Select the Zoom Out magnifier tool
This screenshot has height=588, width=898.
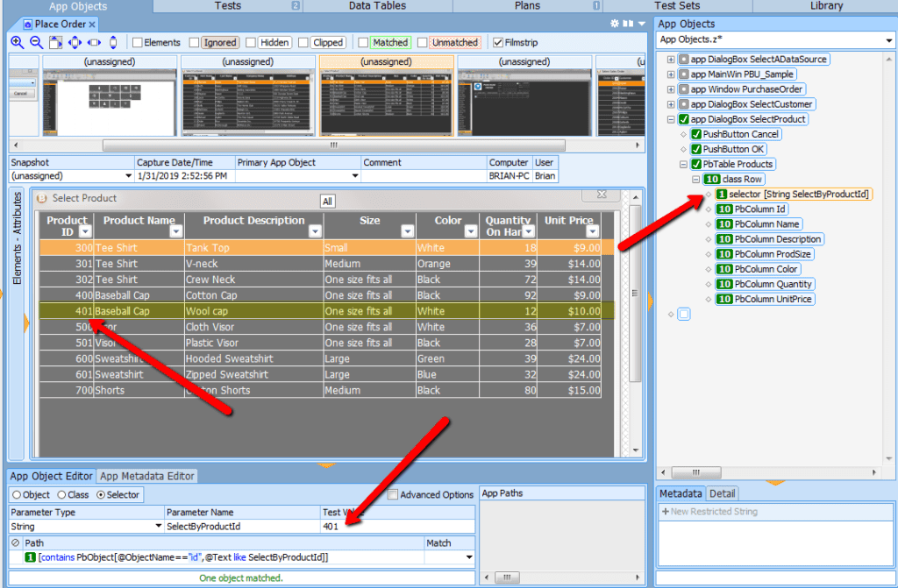click(34, 42)
